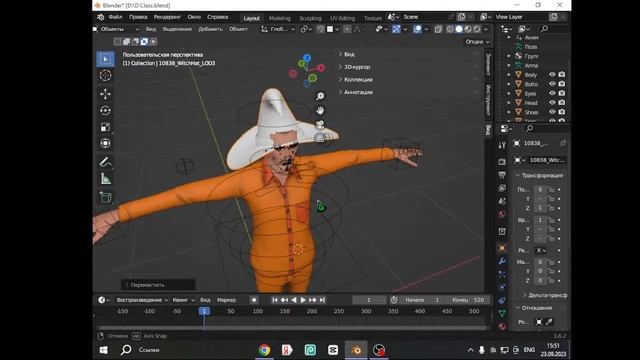This screenshot has height=360, width=640.
Task: Jump to the timeline end frame
Action: [322, 300]
